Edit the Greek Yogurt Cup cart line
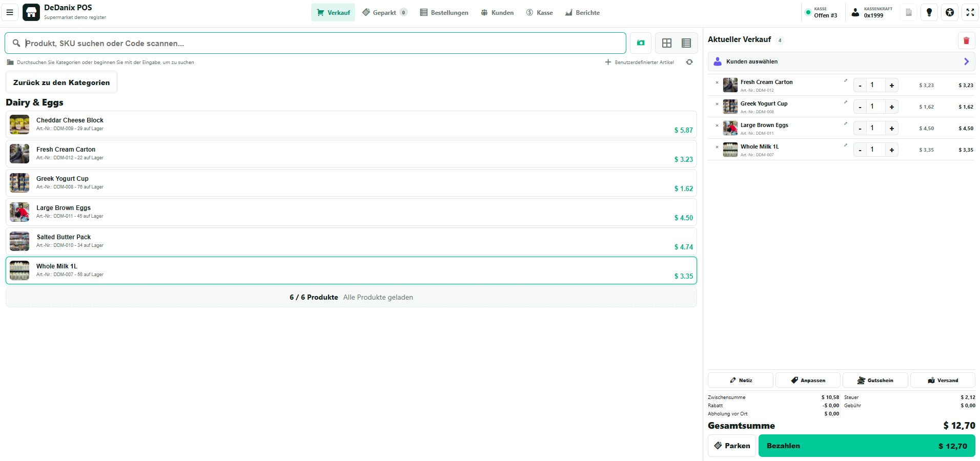 tap(846, 102)
